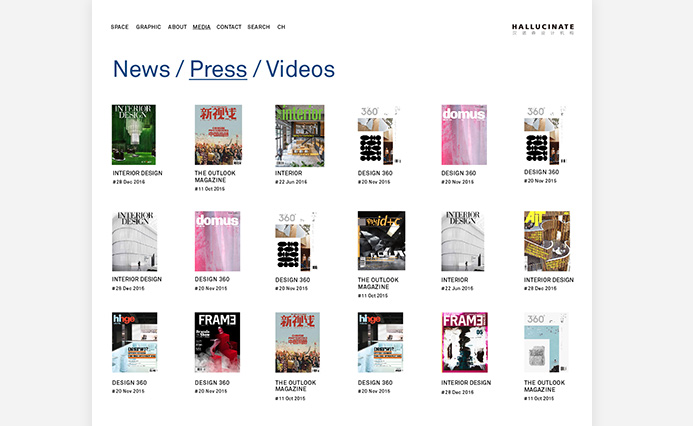Screen dimensions: 693x426
Task: Open the green Interior Design cover in first row
Action: point(133,135)
